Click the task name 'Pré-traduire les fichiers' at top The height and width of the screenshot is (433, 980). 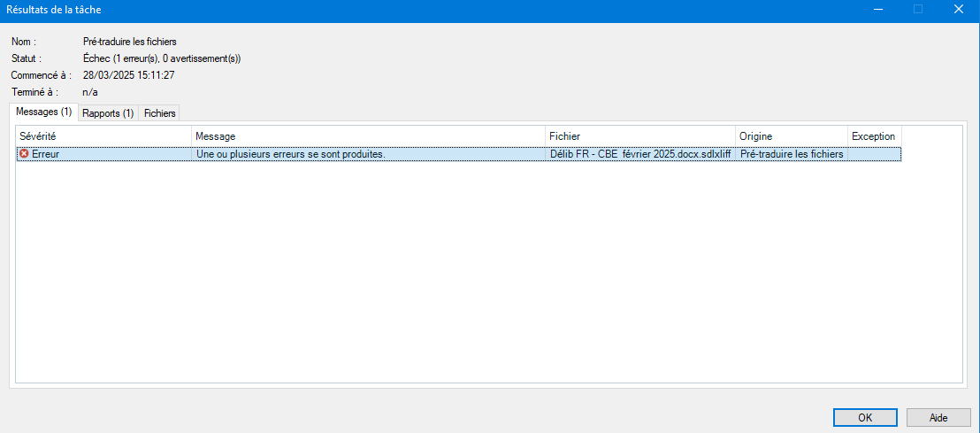pos(130,42)
